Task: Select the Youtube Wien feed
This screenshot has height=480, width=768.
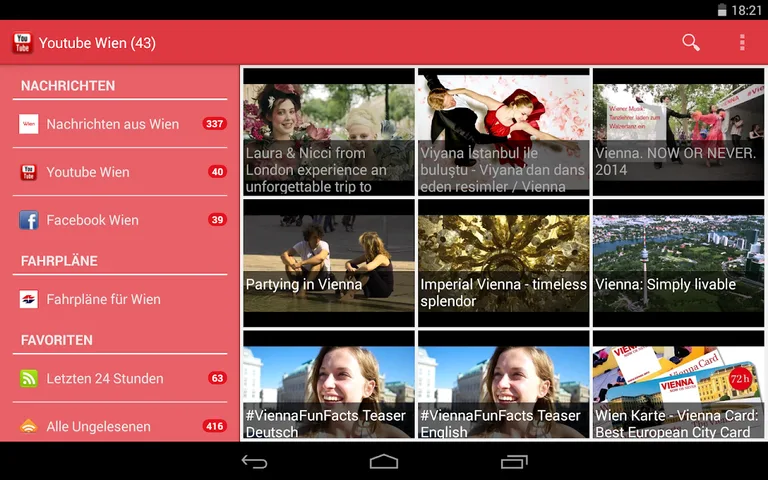Action: pyautogui.click(x=120, y=172)
